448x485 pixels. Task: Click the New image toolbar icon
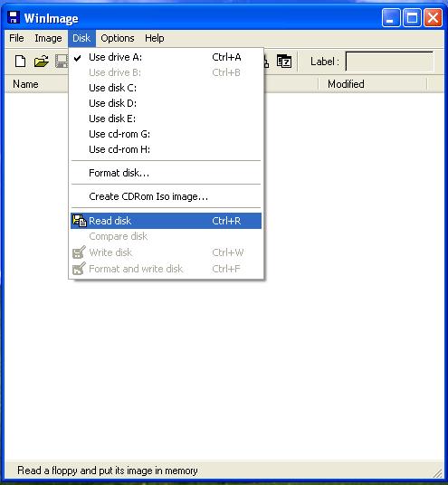pos(21,61)
